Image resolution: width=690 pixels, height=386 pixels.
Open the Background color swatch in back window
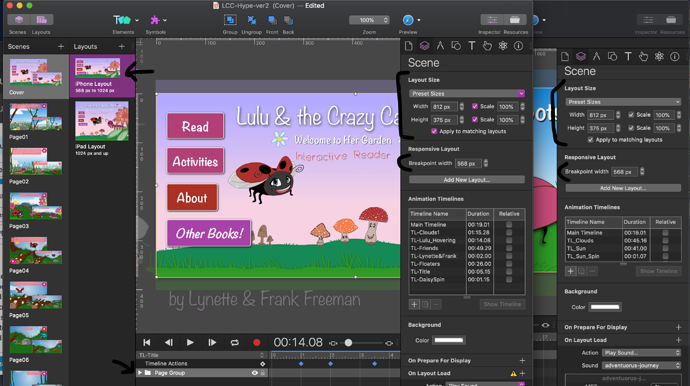(605, 307)
